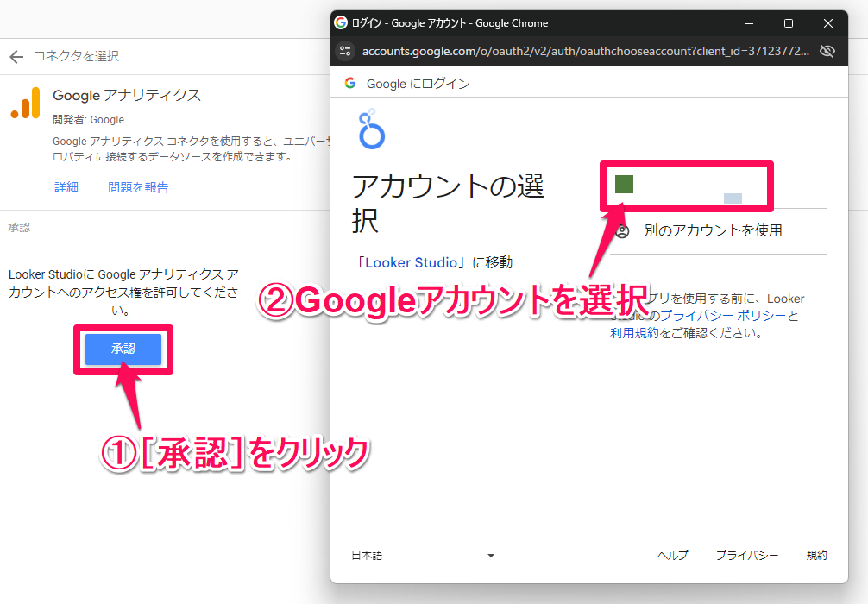This screenshot has height=604, width=868.
Task: Close the Google login popup window
Action: (x=828, y=23)
